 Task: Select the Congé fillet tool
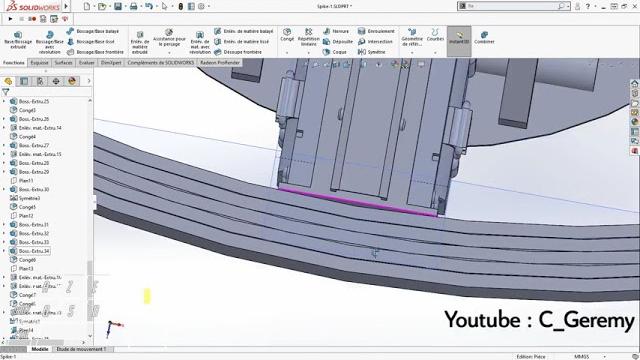(287, 35)
